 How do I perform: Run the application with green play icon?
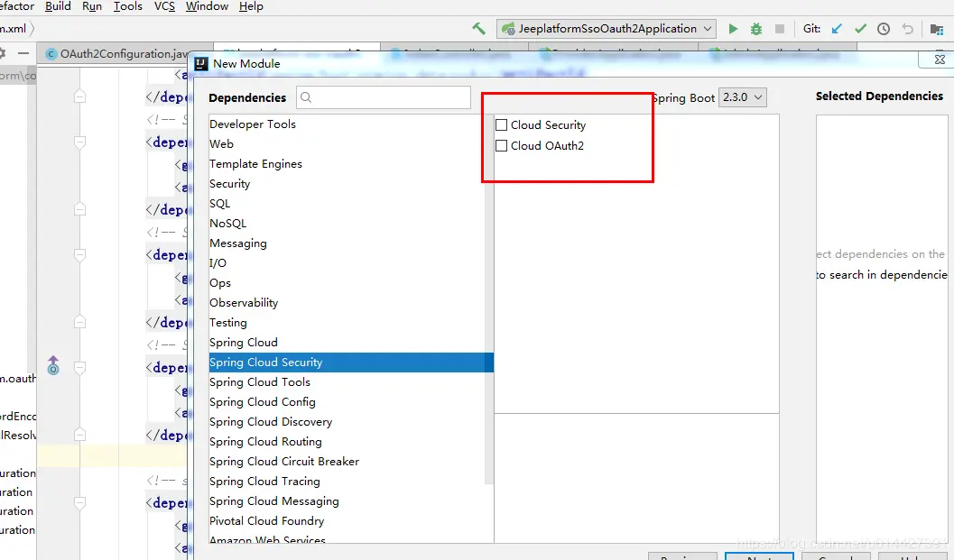733,29
